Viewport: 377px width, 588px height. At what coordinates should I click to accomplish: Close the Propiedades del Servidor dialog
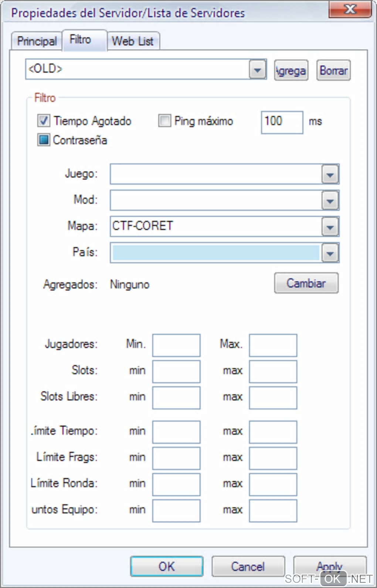350,9
